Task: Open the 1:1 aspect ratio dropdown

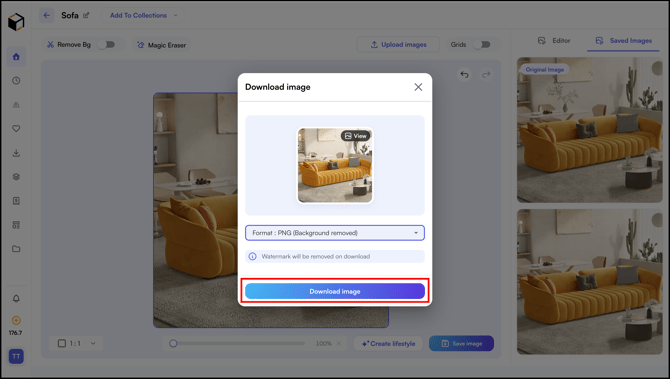Action: click(76, 343)
